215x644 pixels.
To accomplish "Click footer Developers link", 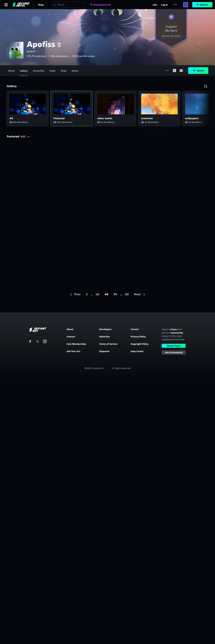I will (x=105, y=329).
